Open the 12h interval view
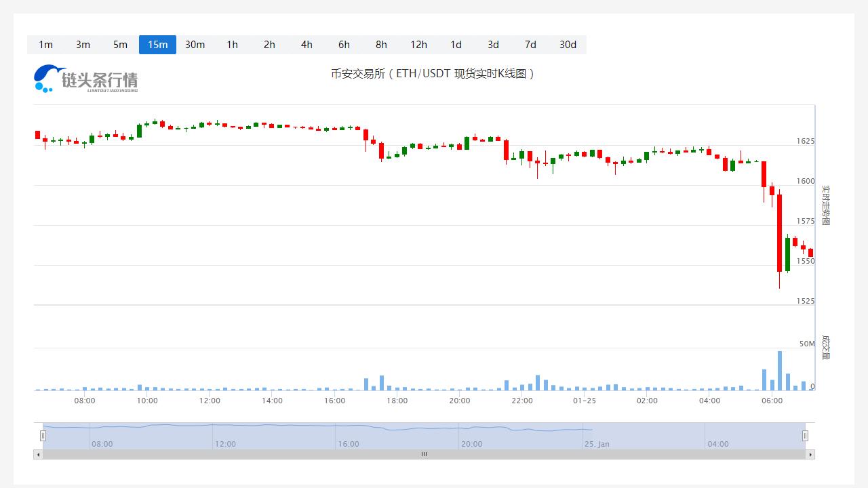This screenshot has height=488, width=868. 418,45
